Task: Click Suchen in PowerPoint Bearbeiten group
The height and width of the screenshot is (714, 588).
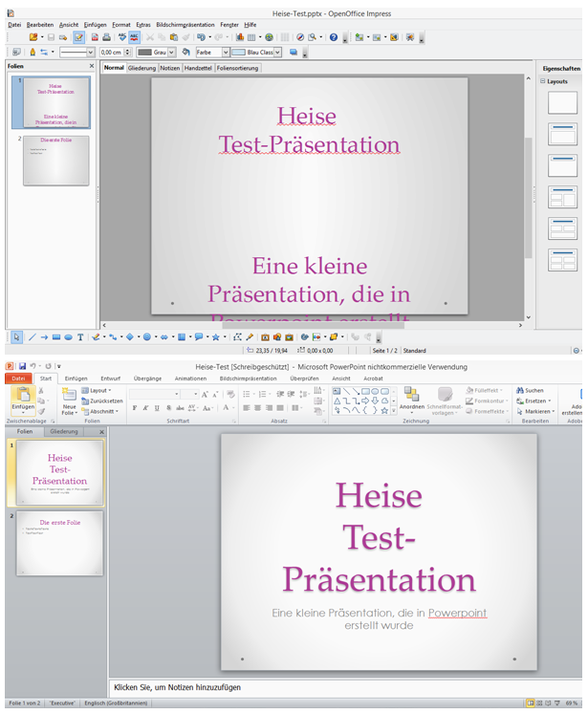Action: point(530,390)
